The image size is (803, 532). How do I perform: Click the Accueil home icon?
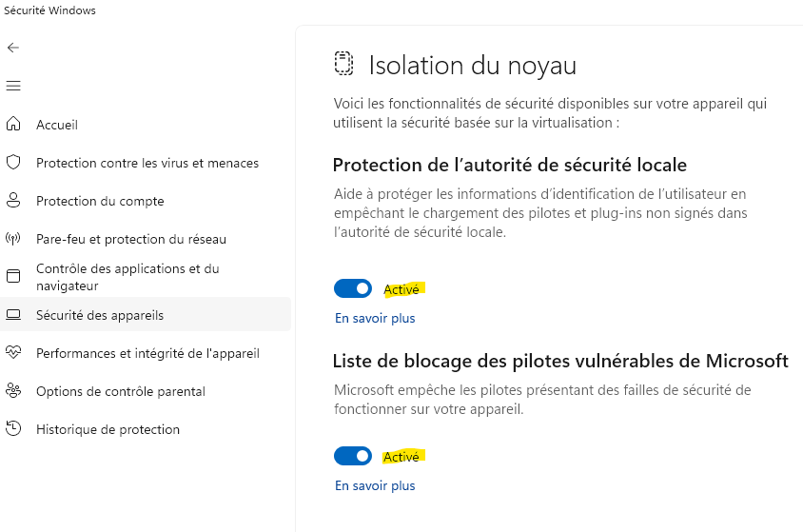[x=13, y=125]
